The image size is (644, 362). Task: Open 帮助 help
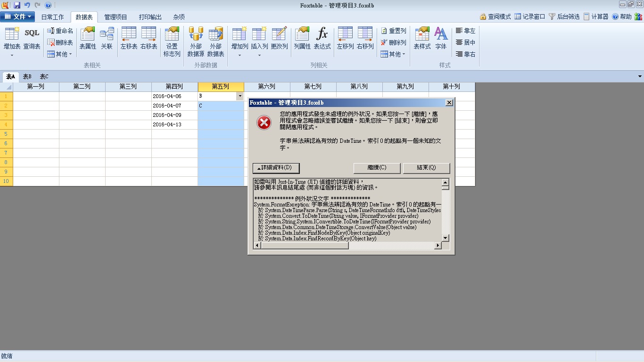point(622,16)
